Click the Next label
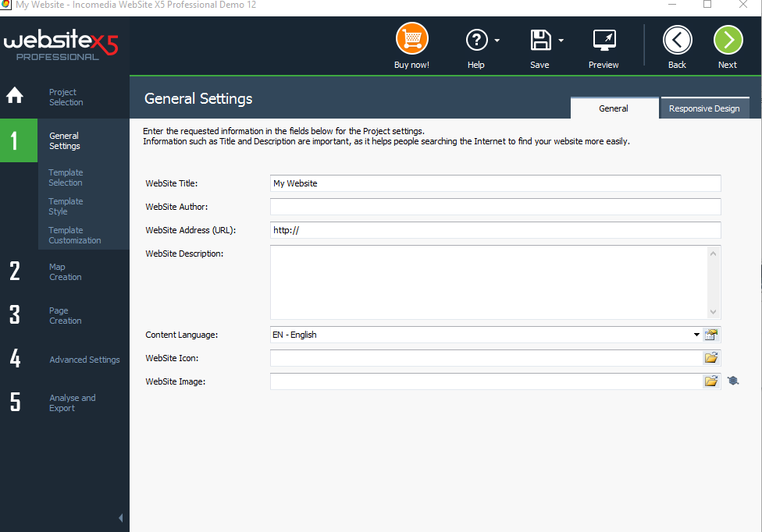This screenshot has width=762, height=532. pos(728,65)
